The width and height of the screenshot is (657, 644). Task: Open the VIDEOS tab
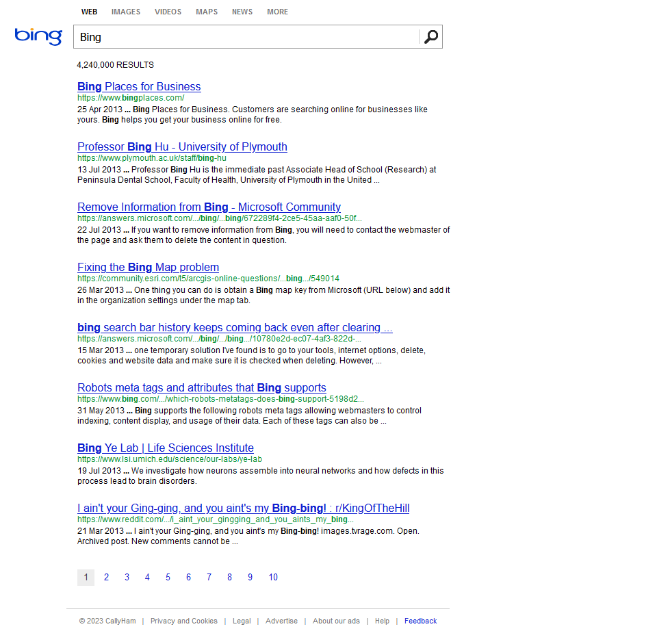(x=168, y=12)
